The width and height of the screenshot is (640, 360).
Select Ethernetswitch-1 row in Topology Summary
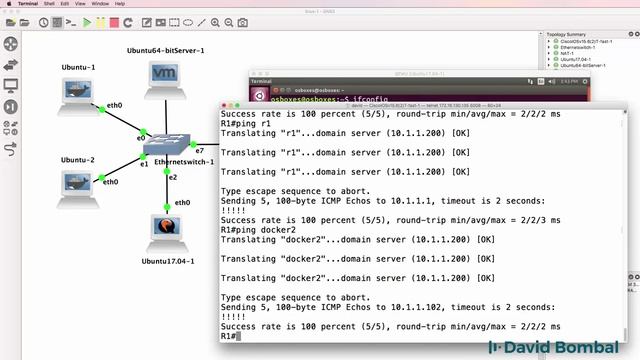(x=577, y=47)
